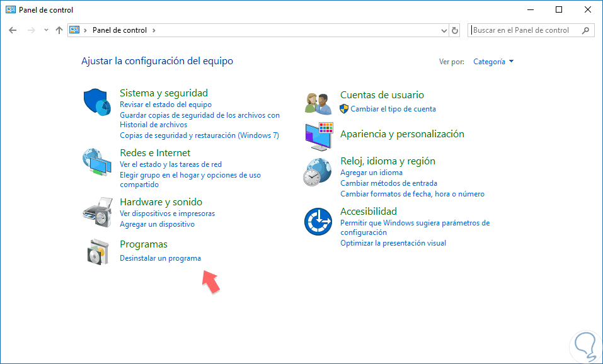
Task: Go up one level with up arrow
Action: coord(59,30)
